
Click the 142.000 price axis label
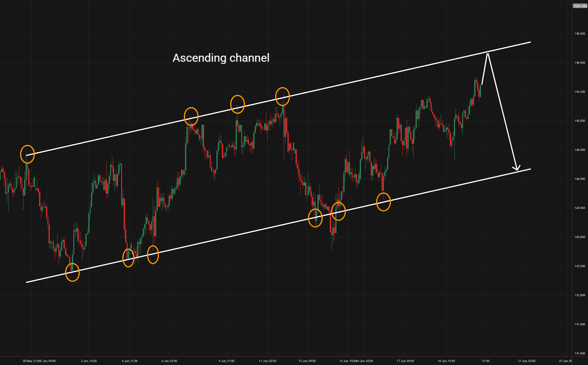point(580,295)
